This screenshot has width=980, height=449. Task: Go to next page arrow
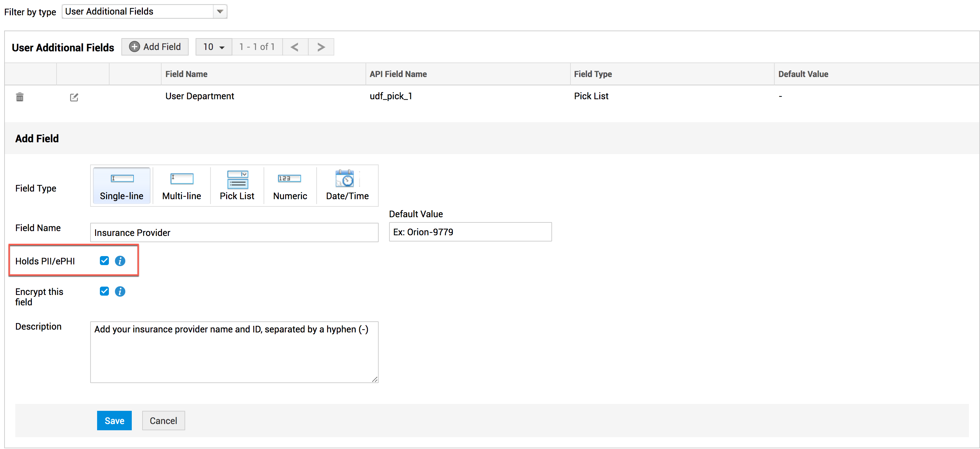point(321,47)
